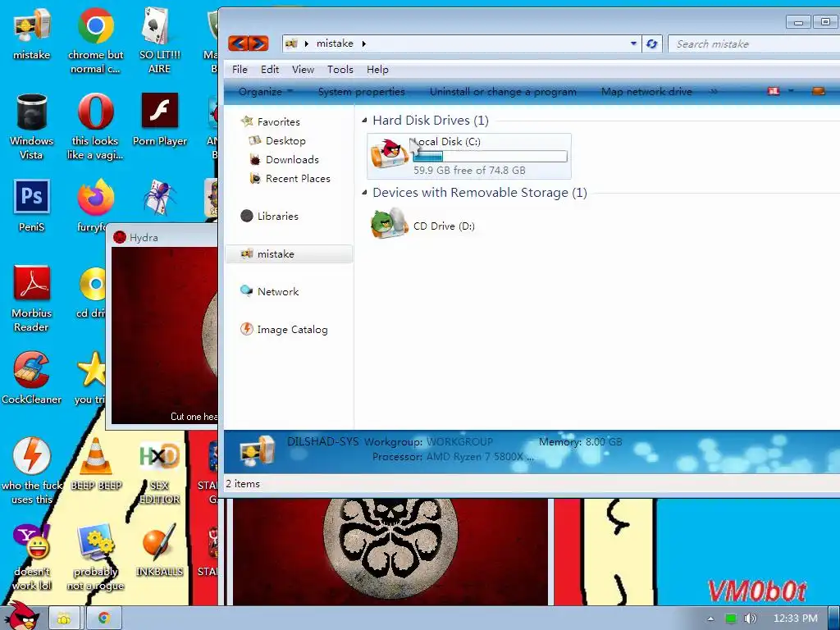Open the address bar history dropdown

(633, 43)
